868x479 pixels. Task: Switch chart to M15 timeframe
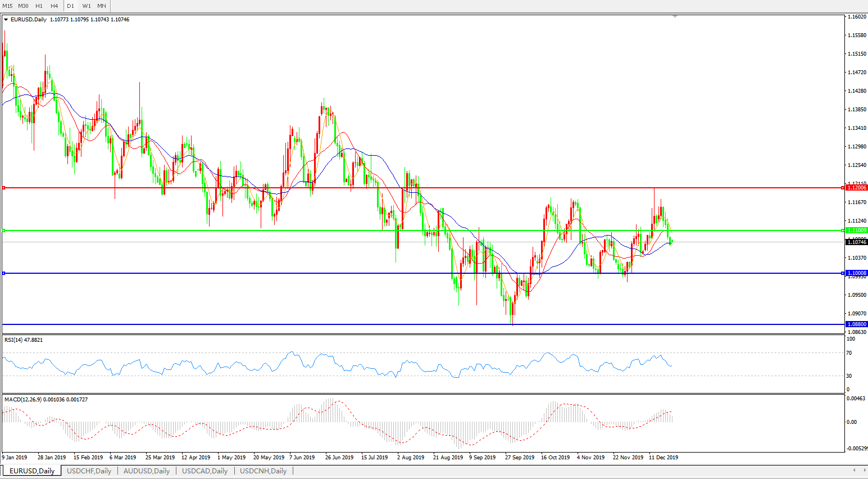click(x=7, y=6)
